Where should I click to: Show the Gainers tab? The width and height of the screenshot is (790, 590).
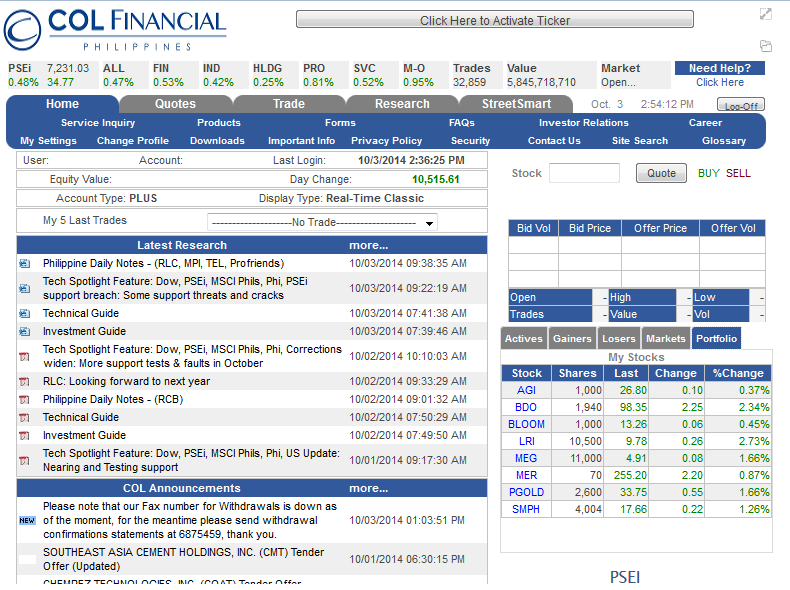click(x=572, y=339)
